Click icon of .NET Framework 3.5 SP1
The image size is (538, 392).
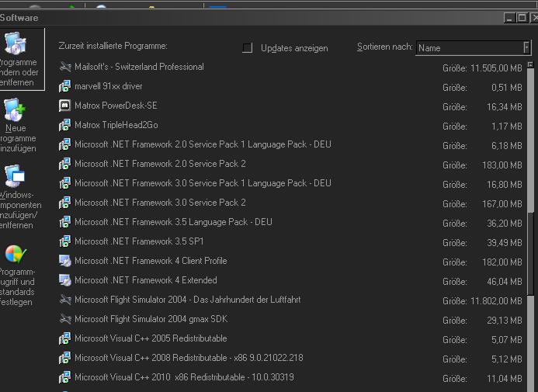[x=65, y=241]
